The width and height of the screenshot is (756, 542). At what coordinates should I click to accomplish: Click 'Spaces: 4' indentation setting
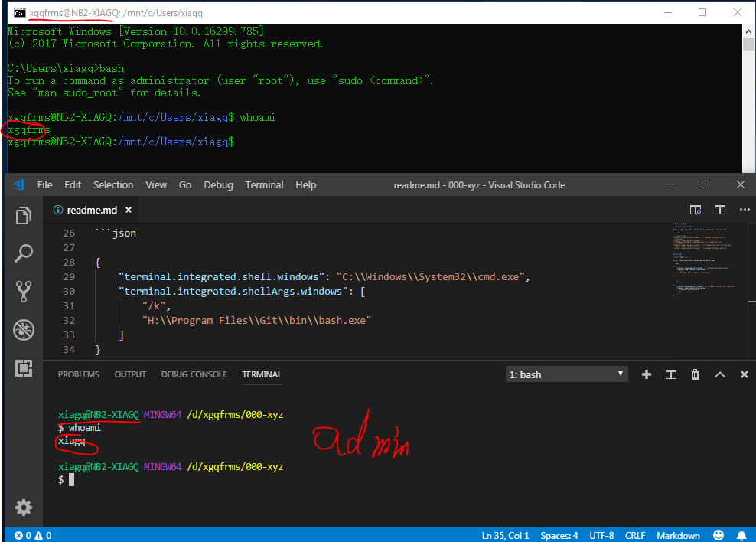pyautogui.click(x=559, y=535)
